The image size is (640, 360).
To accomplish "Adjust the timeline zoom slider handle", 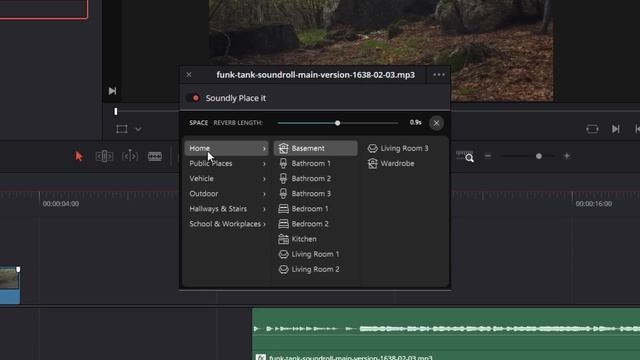I will point(539,156).
